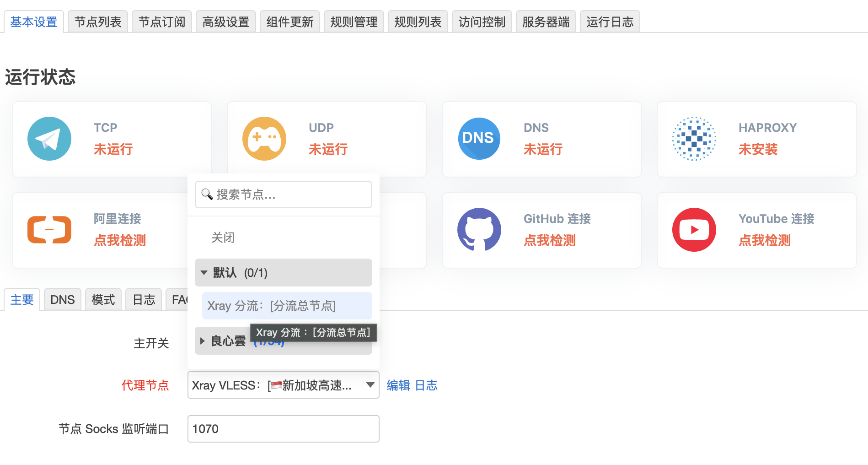Click 点我检测 under YouTube 连接

[765, 240]
